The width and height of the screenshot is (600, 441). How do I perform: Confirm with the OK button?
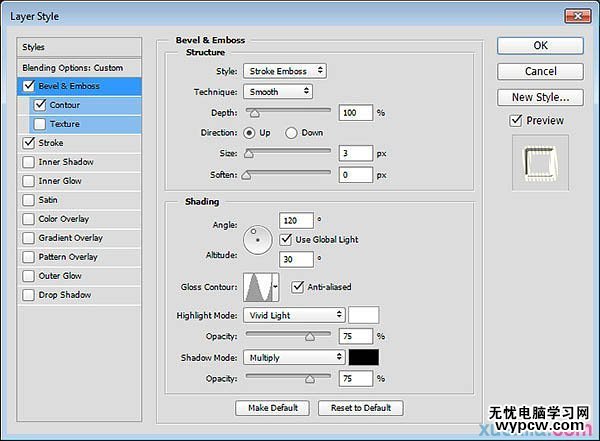[x=540, y=46]
